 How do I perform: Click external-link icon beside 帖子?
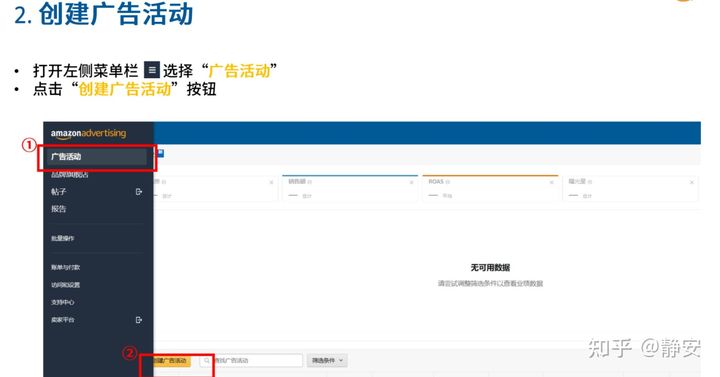coord(139,191)
